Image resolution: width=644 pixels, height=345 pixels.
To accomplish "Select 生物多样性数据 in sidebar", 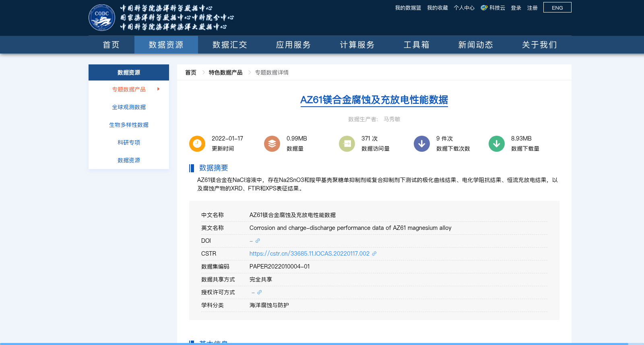I will click(129, 125).
